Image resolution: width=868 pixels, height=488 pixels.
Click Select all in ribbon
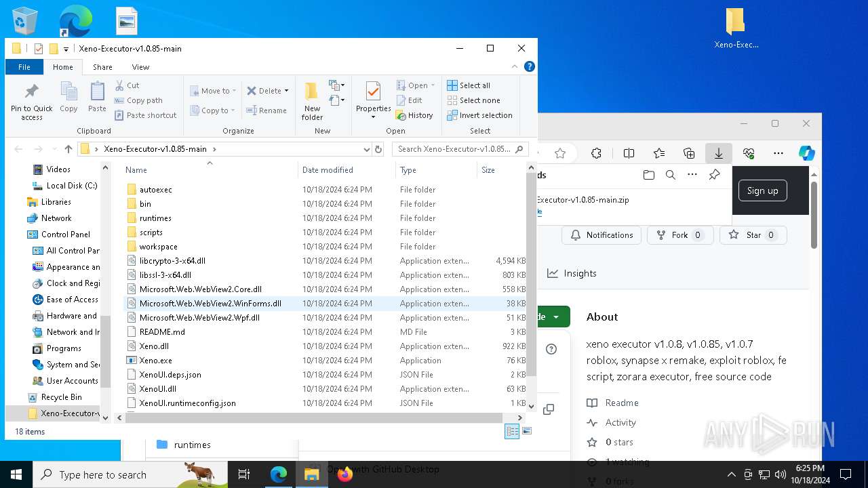[x=469, y=85]
